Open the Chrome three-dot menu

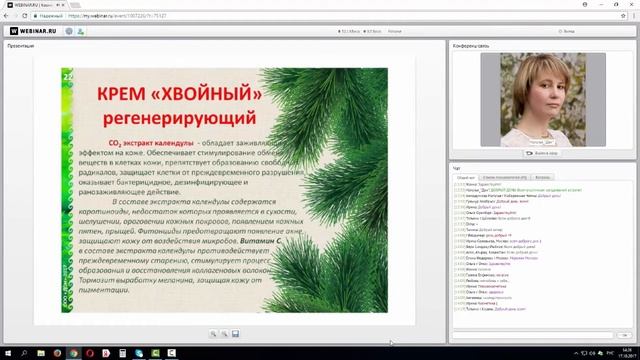click(x=634, y=16)
